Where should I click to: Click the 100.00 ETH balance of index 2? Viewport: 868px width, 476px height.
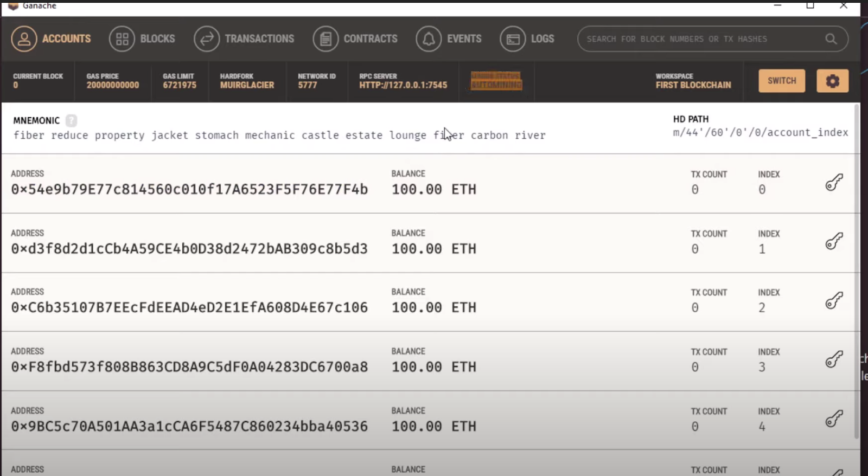click(x=434, y=307)
